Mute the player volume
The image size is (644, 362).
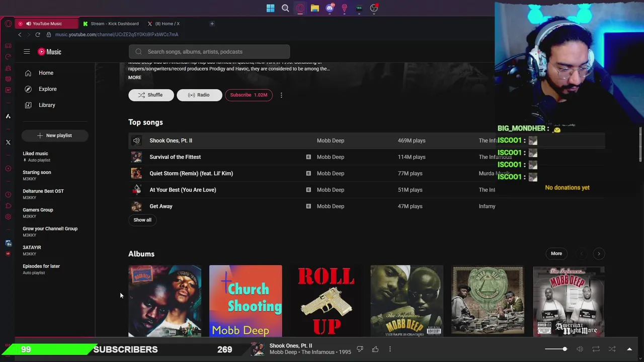(580, 349)
